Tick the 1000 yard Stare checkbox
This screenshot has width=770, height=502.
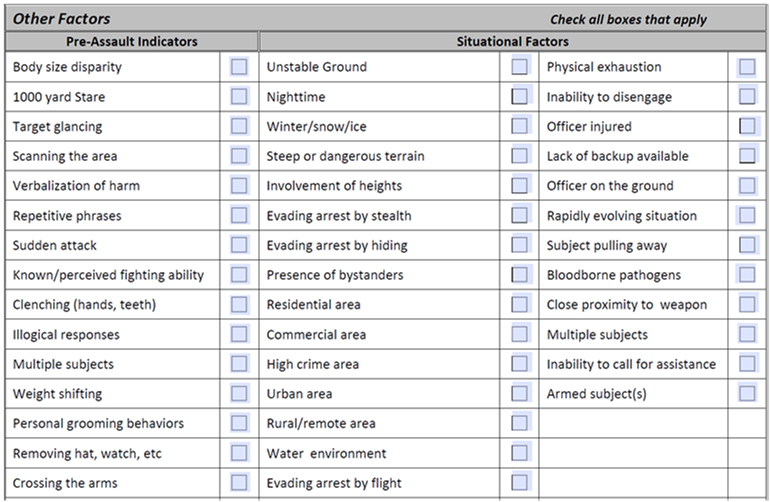pos(239,97)
